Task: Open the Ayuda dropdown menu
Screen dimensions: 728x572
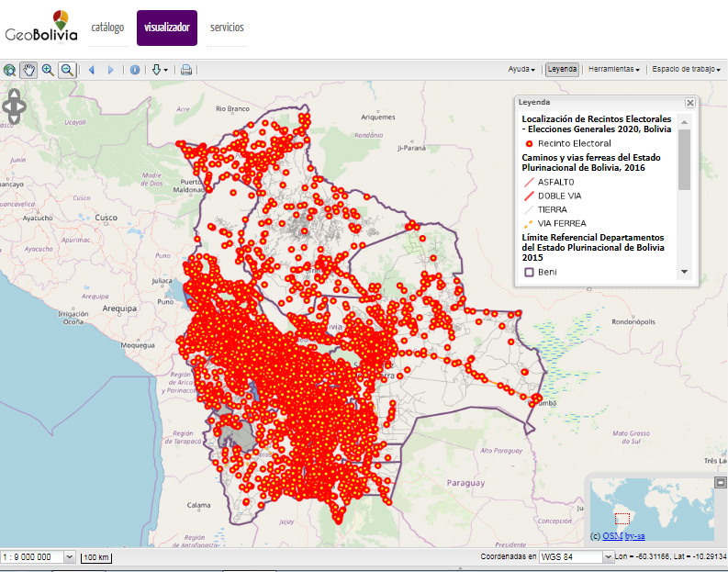Action: pos(521,69)
